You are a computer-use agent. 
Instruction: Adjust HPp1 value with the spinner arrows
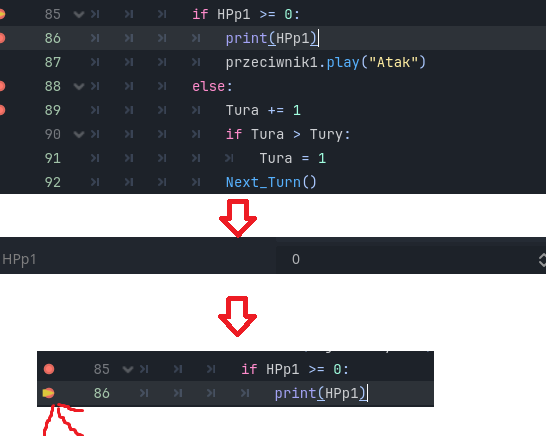point(542,260)
